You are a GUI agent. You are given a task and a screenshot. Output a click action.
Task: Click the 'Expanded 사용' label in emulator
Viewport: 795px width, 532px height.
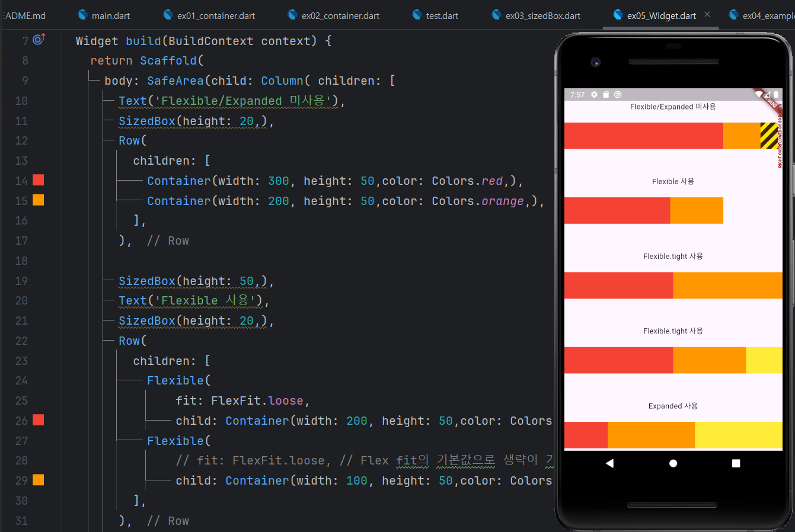pos(673,406)
